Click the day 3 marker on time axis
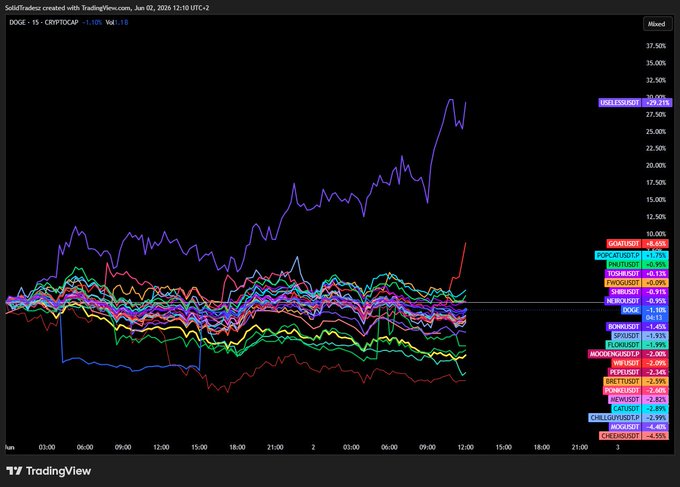The width and height of the screenshot is (680, 487). pyautogui.click(x=618, y=447)
